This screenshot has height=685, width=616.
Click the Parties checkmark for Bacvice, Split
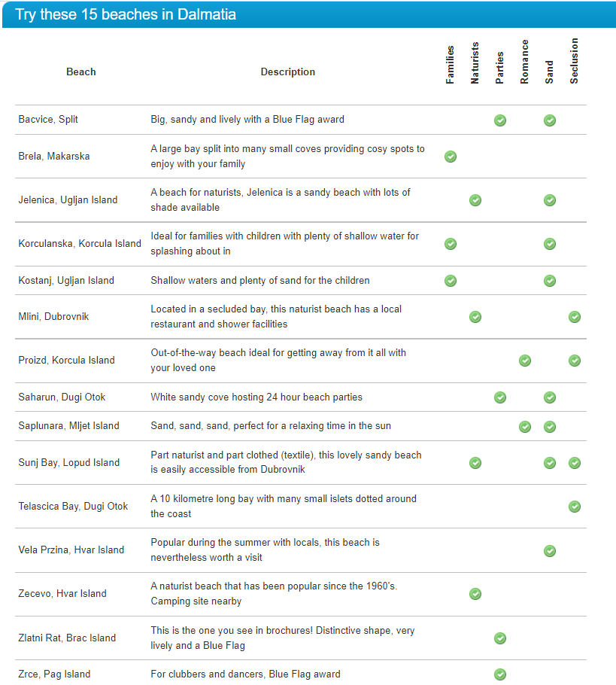point(500,120)
